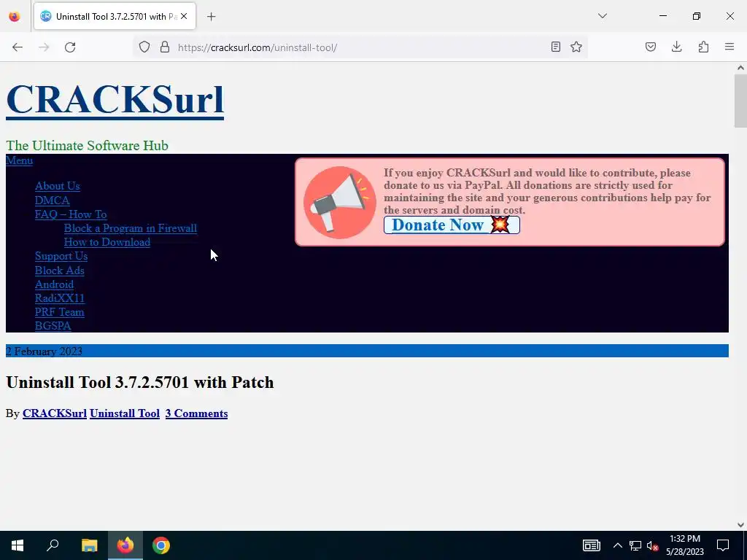
Task: Open Windows search magnifier on taskbar
Action: [53, 545]
